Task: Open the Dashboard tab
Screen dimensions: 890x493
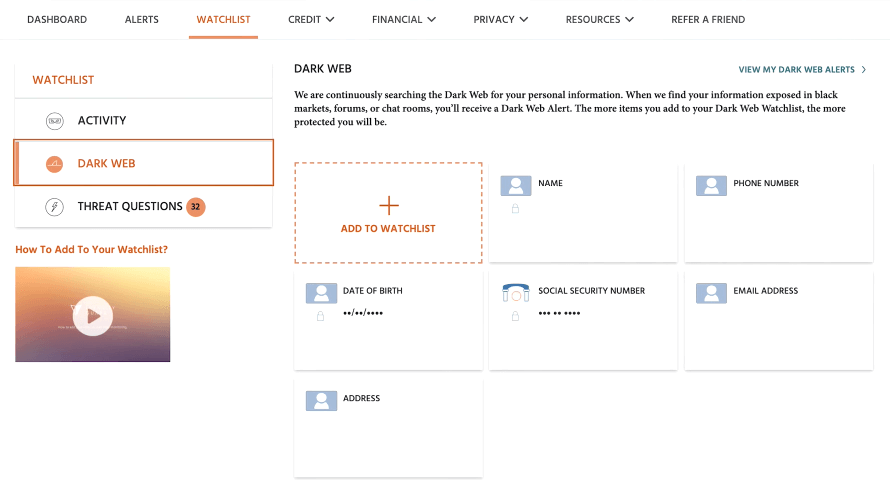Action: [x=57, y=19]
